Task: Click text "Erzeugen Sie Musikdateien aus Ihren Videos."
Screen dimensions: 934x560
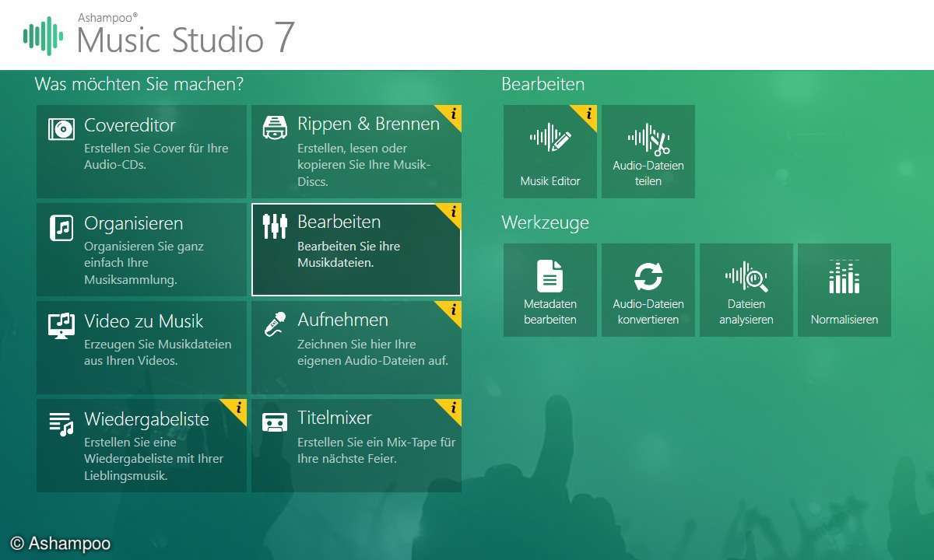Action: (x=158, y=352)
